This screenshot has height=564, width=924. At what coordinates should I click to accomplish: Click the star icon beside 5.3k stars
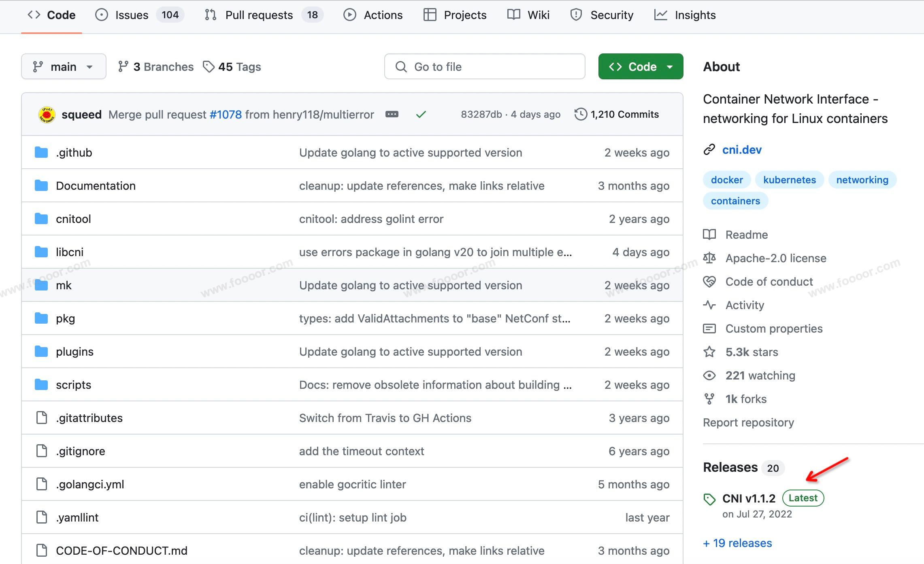point(709,352)
